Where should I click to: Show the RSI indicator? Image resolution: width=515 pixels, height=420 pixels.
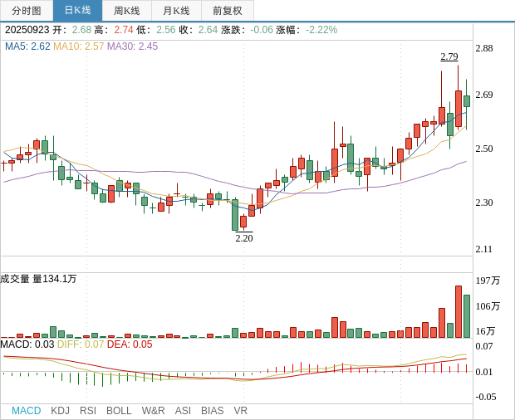88,411
